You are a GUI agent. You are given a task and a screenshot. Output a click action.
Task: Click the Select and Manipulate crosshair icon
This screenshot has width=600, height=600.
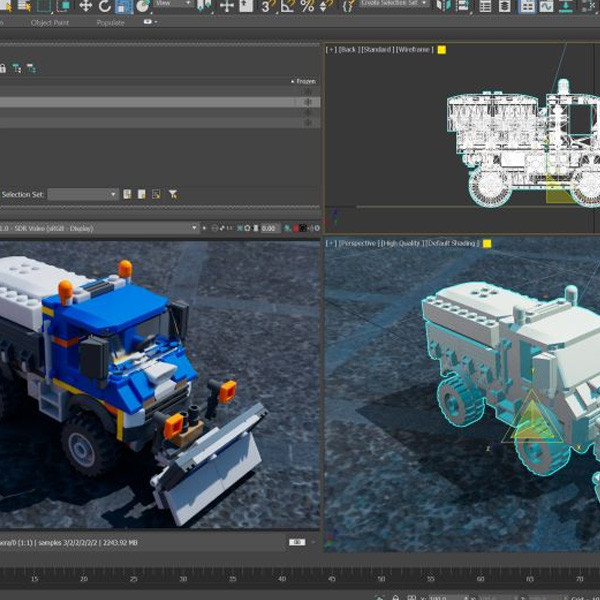(227, 6)
